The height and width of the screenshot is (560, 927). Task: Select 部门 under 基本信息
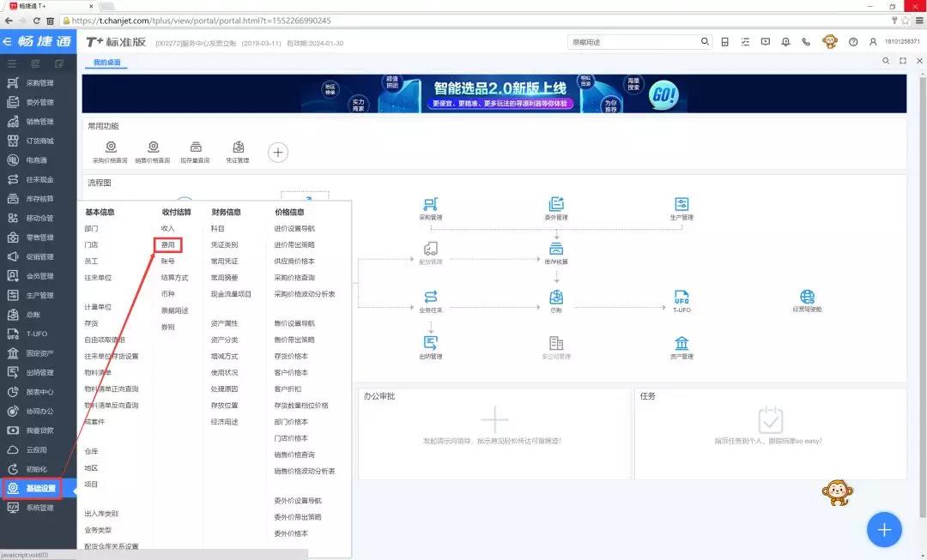point(92,228)
